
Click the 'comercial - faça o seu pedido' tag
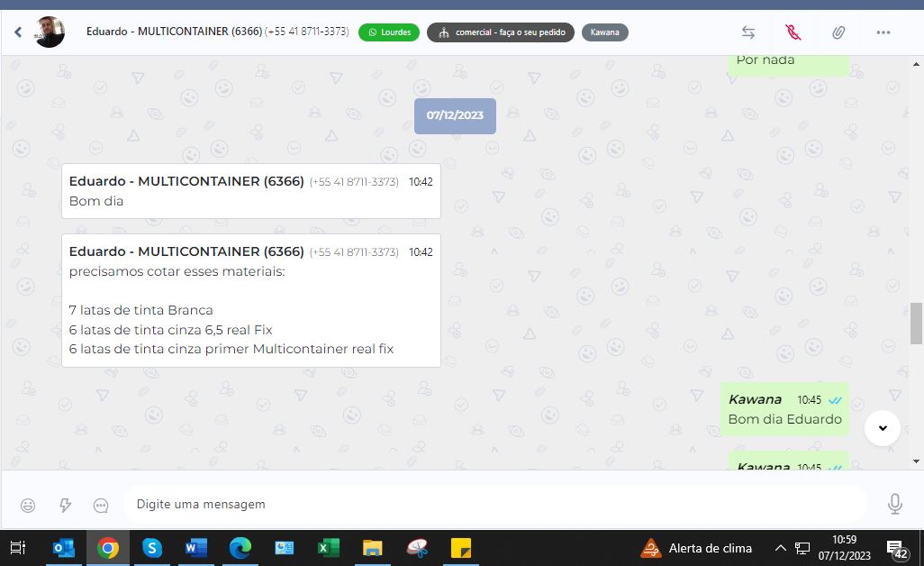point(500,32)
